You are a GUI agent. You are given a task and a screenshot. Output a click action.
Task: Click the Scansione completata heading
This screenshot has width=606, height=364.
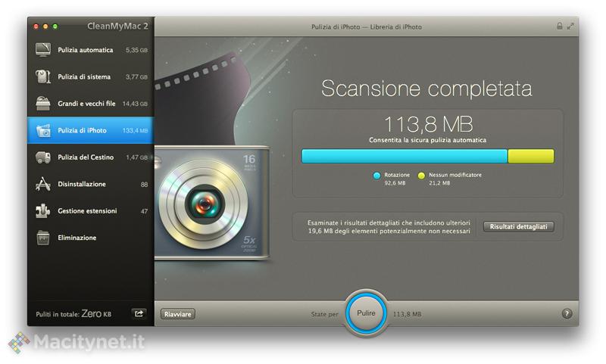pyautogui.click(x=426, y=89)
